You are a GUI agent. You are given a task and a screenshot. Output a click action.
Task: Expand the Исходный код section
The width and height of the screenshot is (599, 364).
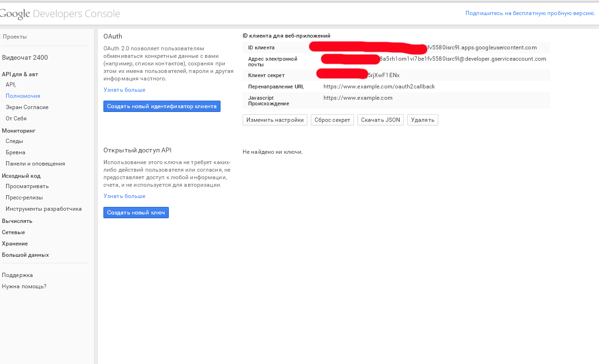point(21,176)
